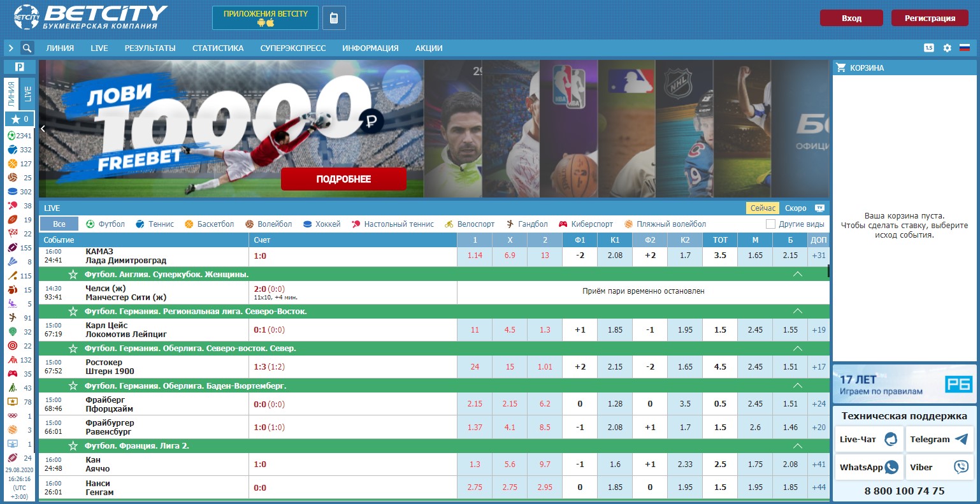Expand +44 more markets for Нанси match
Viewport: 980px width, 504px height.
pyautogui.click(x=819, y=487)
